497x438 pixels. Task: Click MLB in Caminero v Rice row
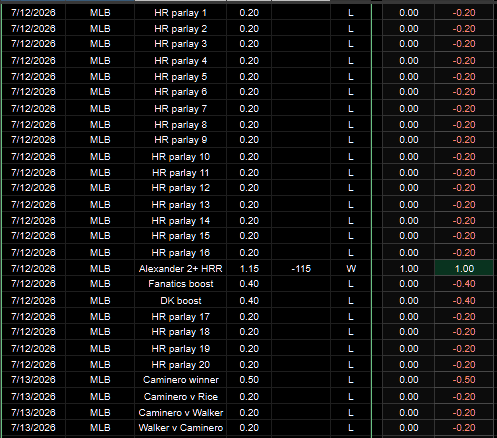[100, 397]
